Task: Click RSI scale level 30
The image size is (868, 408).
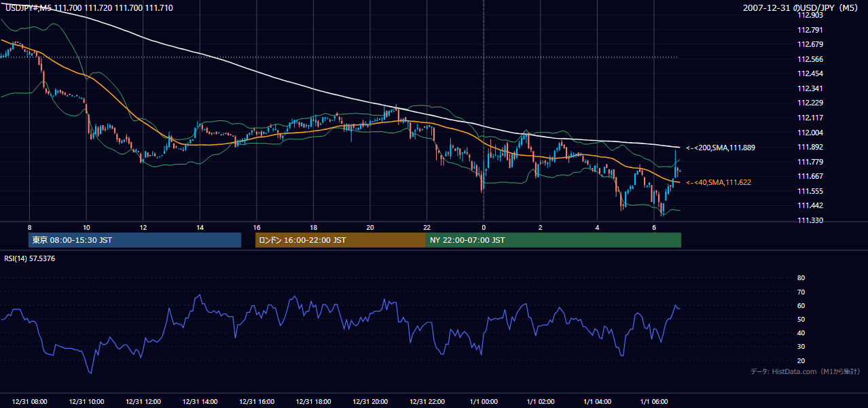Action: point(801,347)
